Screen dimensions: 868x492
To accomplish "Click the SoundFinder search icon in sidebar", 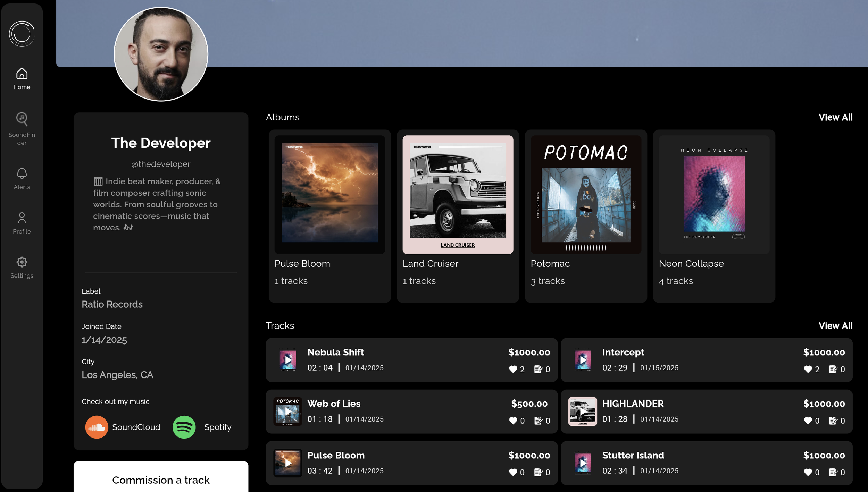I will [22, 119].
